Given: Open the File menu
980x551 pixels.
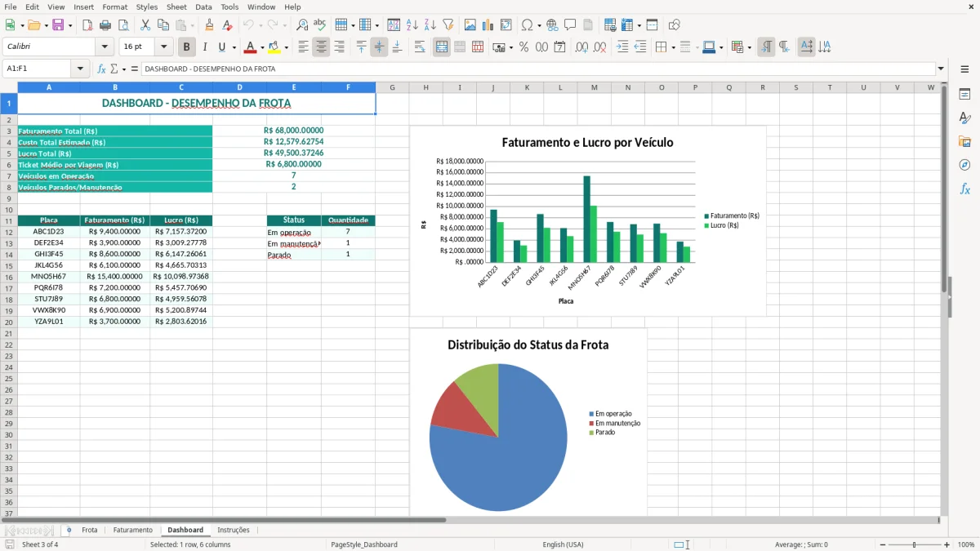Looking at the screenshot, I should 11,7.
